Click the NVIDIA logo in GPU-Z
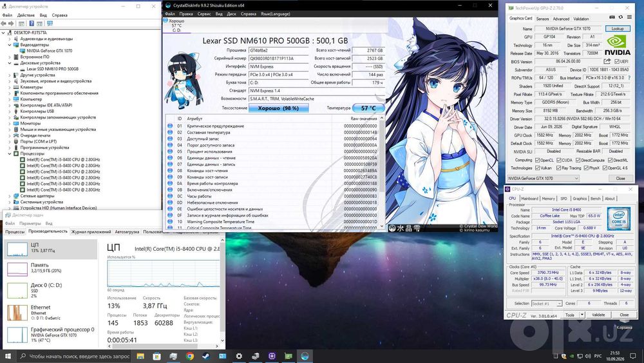This screenshot has height=363, width=644. tap(618, 45)
